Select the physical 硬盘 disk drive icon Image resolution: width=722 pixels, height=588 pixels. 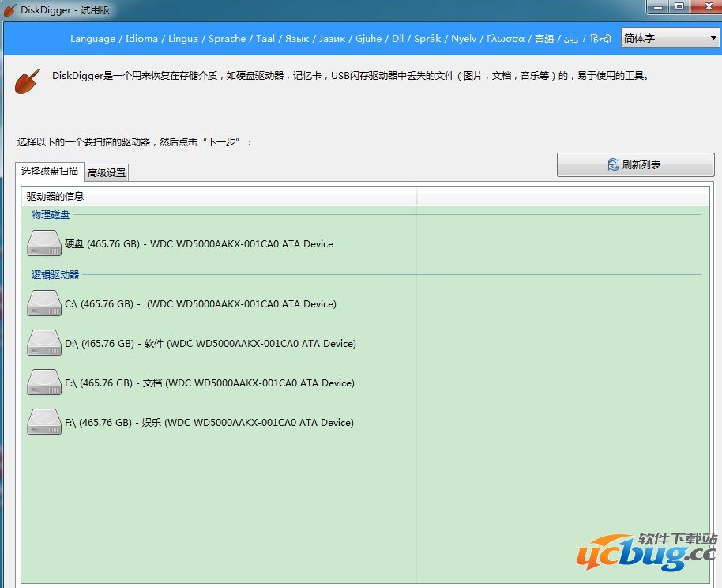tap(44, 242)
